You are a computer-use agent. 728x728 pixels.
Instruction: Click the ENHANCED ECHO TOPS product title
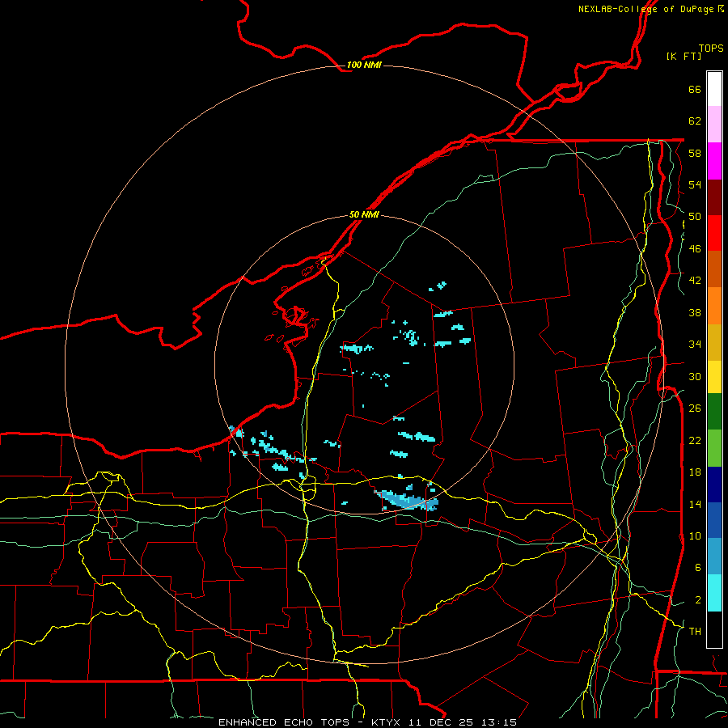pos(284,722)
